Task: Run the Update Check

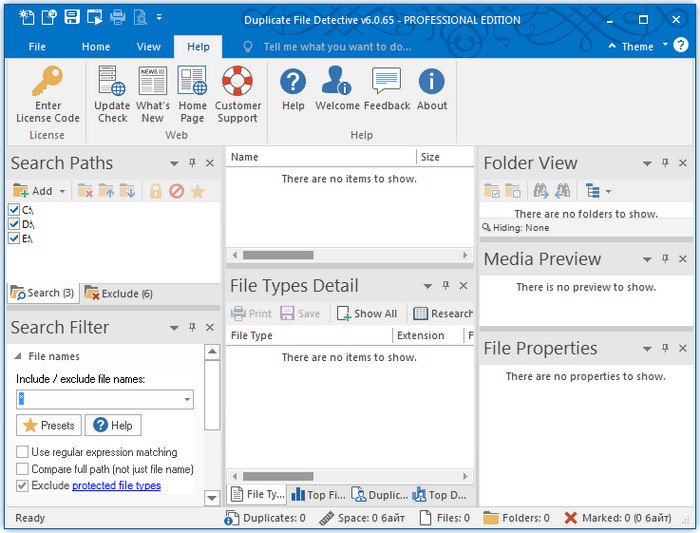Action: click(x=112, y=95)
